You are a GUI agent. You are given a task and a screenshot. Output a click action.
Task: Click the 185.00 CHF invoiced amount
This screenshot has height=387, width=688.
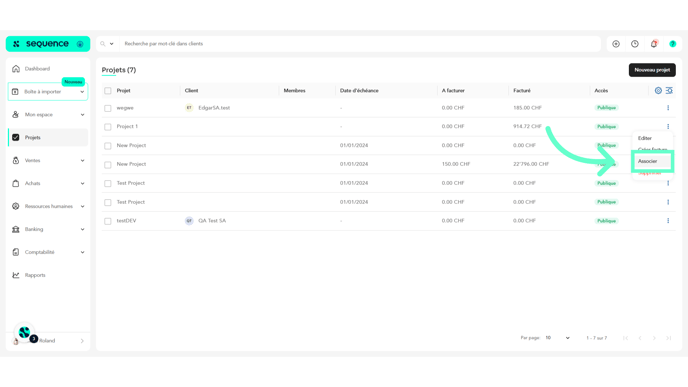[527, 108]
